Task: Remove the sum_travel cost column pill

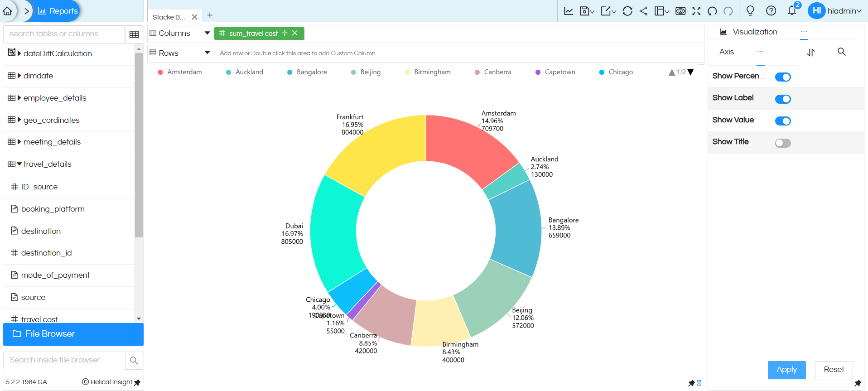Action: tap(295, 33)
